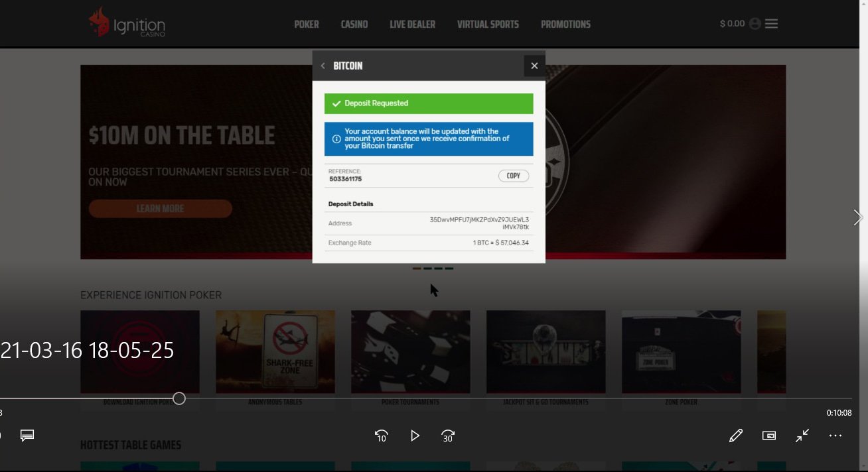Play the video

tap(415, 436)
